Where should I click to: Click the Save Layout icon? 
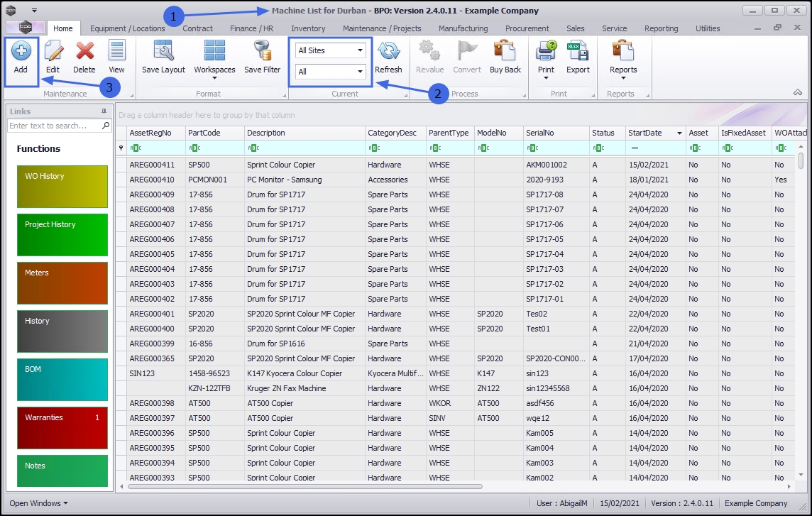(x=163, y=52)
